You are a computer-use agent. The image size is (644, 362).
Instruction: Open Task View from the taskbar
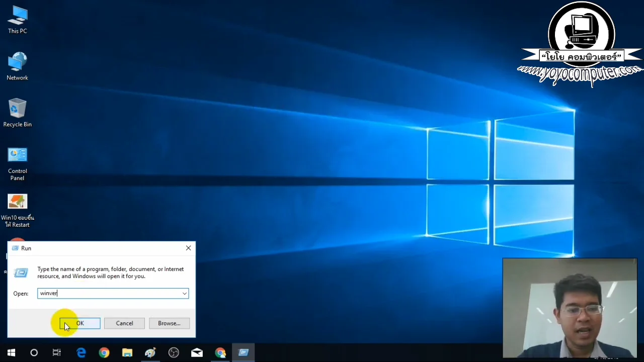(x=56, y=352)
